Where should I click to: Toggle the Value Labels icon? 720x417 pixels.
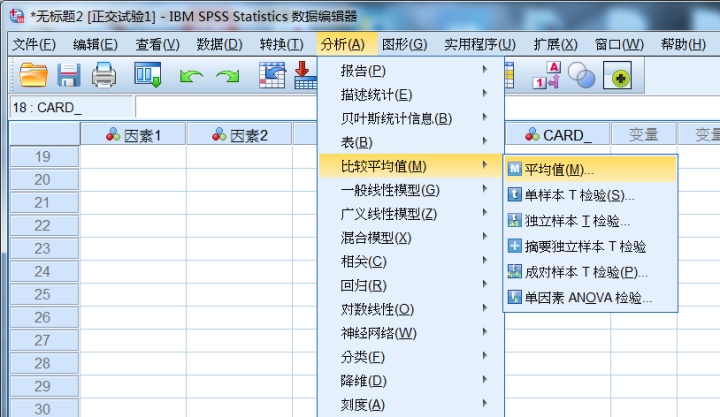(546, 75)
